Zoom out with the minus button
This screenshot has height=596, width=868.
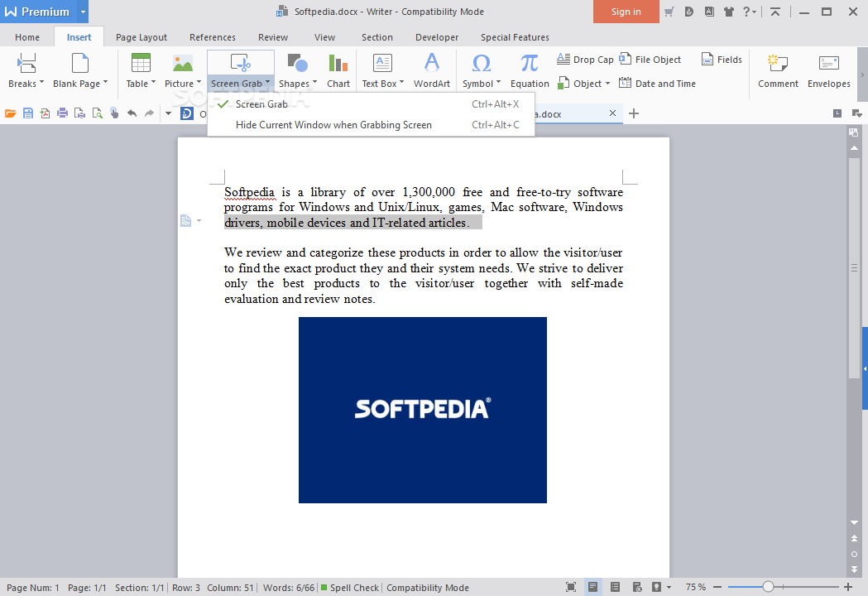point(717,587)
